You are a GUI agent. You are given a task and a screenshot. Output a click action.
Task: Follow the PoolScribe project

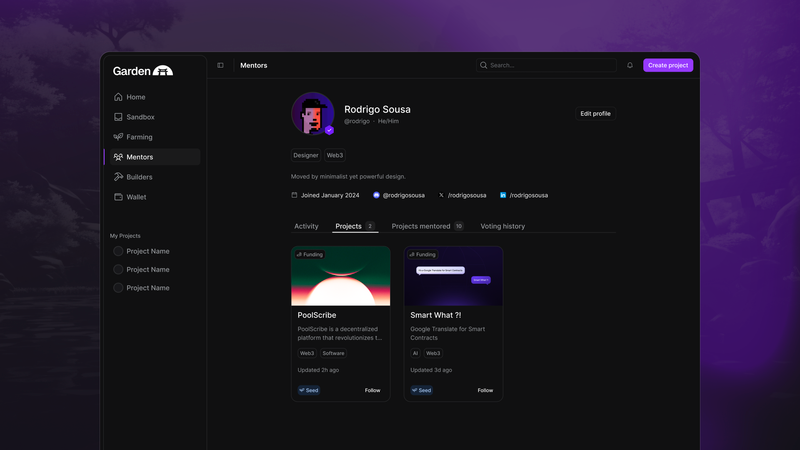372,390
